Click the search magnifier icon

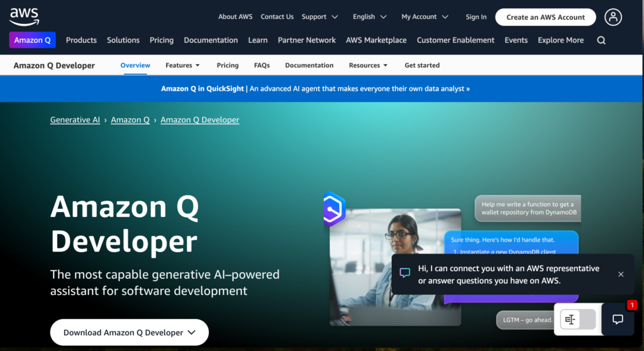point(601,40)
